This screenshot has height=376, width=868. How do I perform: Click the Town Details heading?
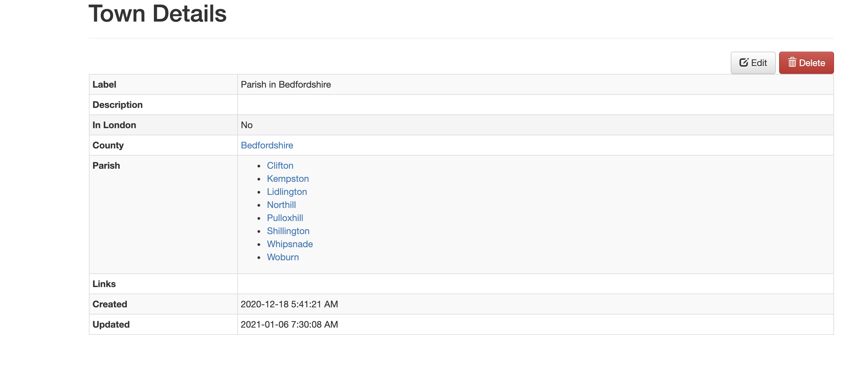158,14
